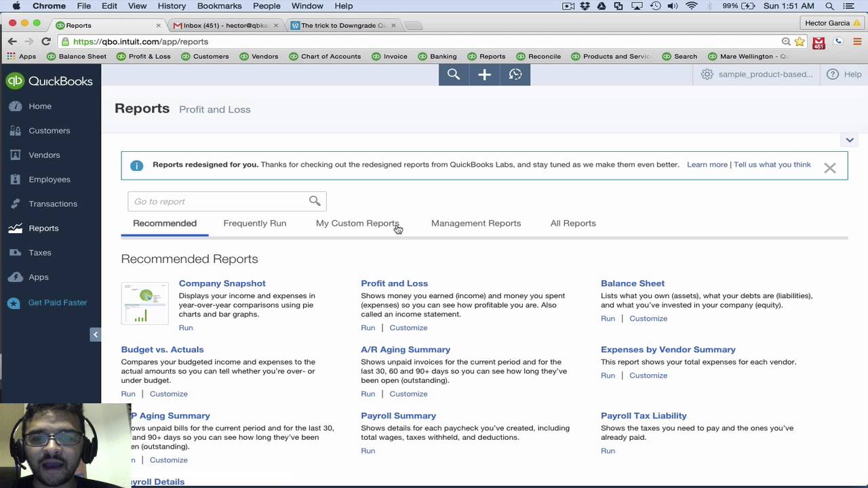Viewport: 868px width, 488px height.
Task: Open the Apps bookmarks shortcut
Action: [22, 56]
